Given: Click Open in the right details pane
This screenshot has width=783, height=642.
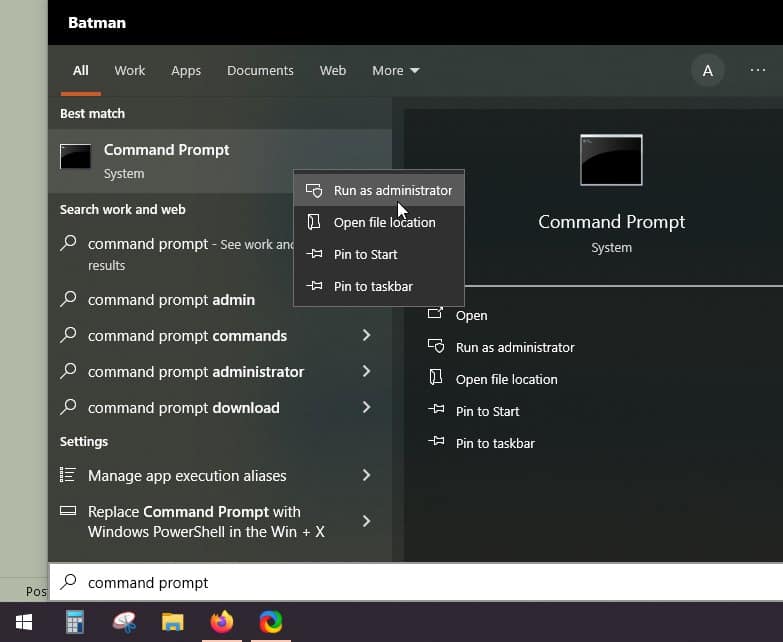Looking at the screenshot, I should point(471,316).
